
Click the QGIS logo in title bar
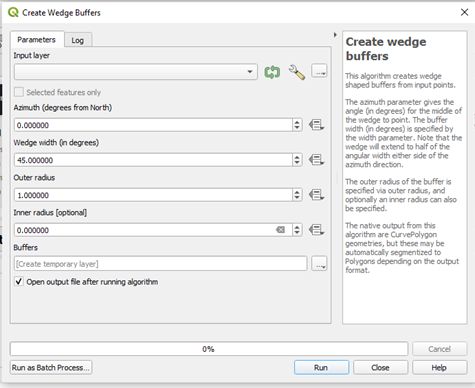13,12
